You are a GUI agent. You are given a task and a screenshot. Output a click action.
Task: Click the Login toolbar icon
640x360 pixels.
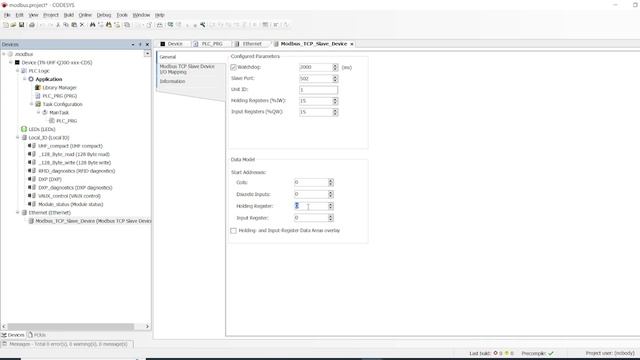coord(171,25)
